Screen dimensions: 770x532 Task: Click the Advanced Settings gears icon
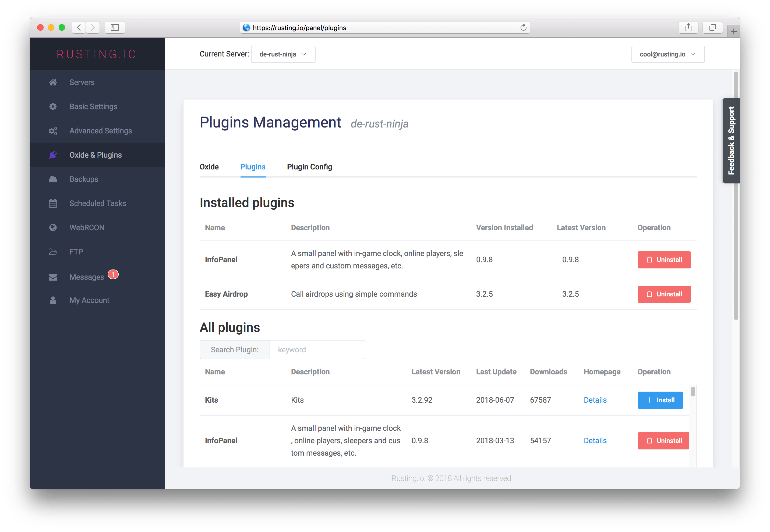pos(53,131)
